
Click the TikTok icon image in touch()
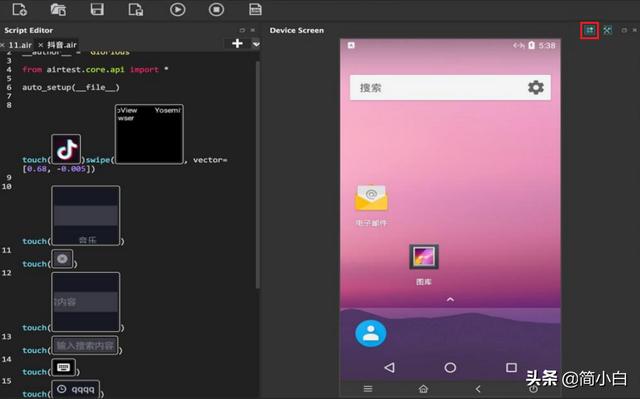(66, 149)
